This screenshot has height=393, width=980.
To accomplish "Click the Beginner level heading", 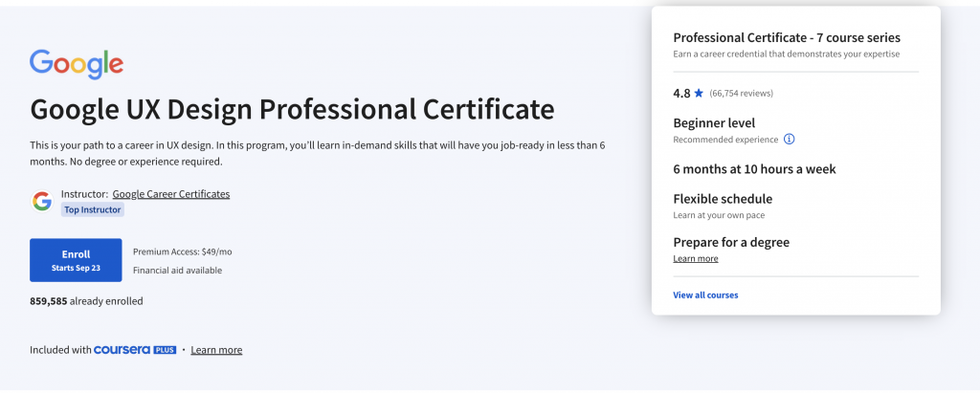I will coord(714,123).
